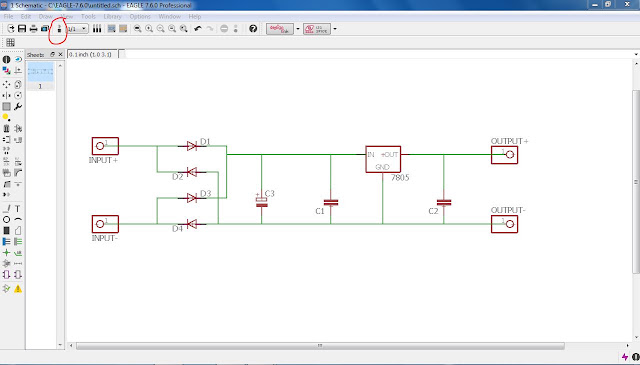Image resolution: width=640 pixels, height=365 pixels.
Task: Toggle the Show eye tool
Action: point(18,60)
